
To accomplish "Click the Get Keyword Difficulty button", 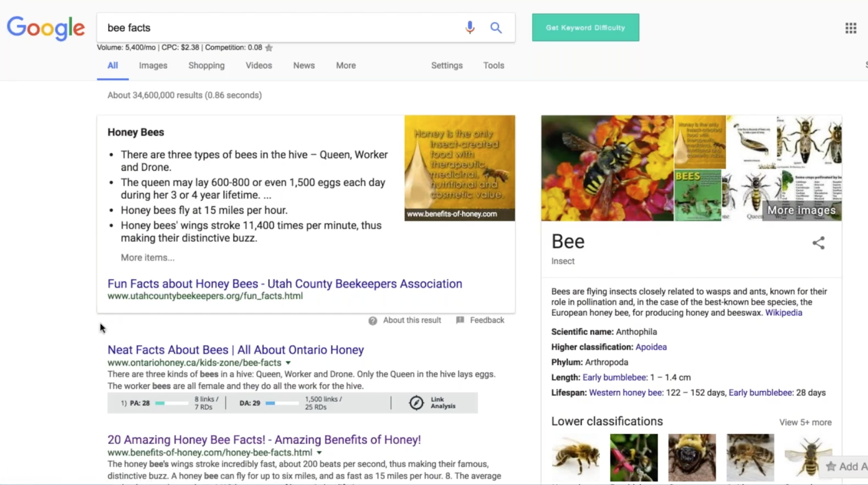I will 585,28.
